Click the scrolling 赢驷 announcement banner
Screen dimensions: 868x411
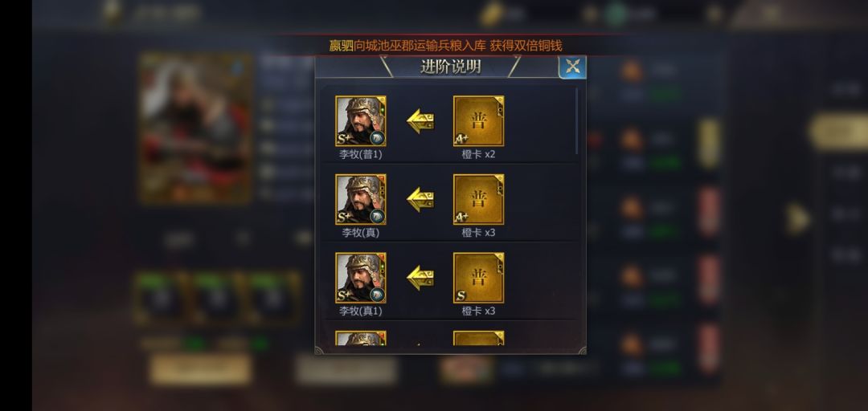(x=445, y=46)
